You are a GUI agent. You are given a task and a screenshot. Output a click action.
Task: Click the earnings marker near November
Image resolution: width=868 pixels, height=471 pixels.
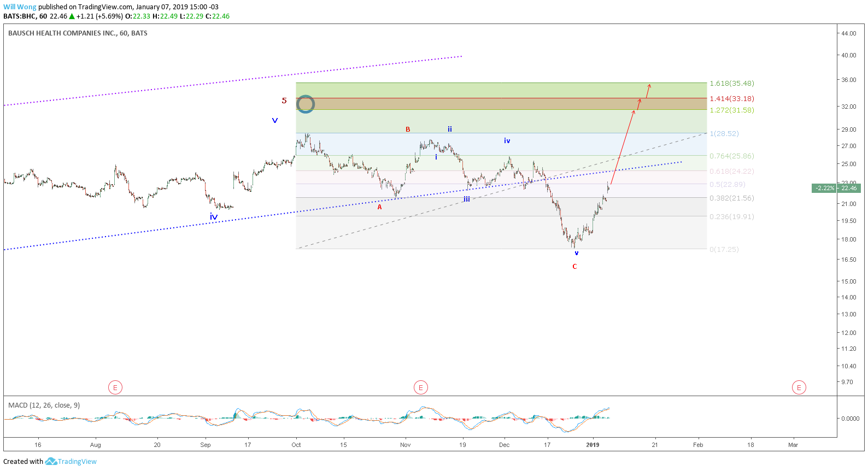420,387
